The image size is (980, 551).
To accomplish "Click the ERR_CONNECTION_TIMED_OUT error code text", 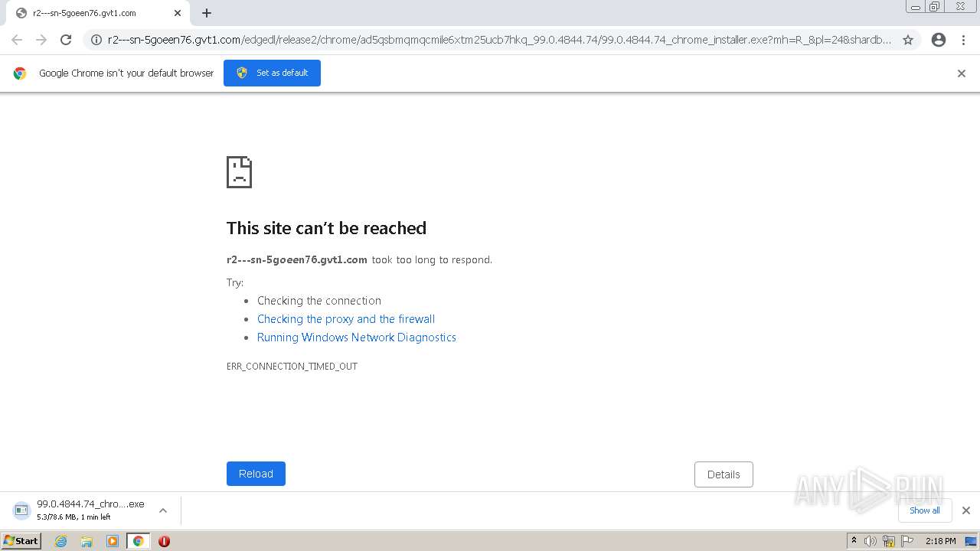I will click(292, 367).
